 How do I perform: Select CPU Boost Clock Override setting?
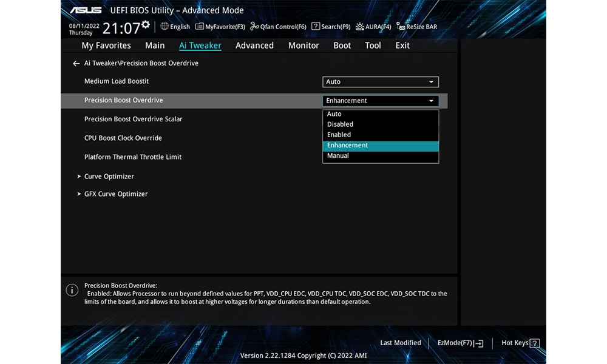(x=123, y=138)
